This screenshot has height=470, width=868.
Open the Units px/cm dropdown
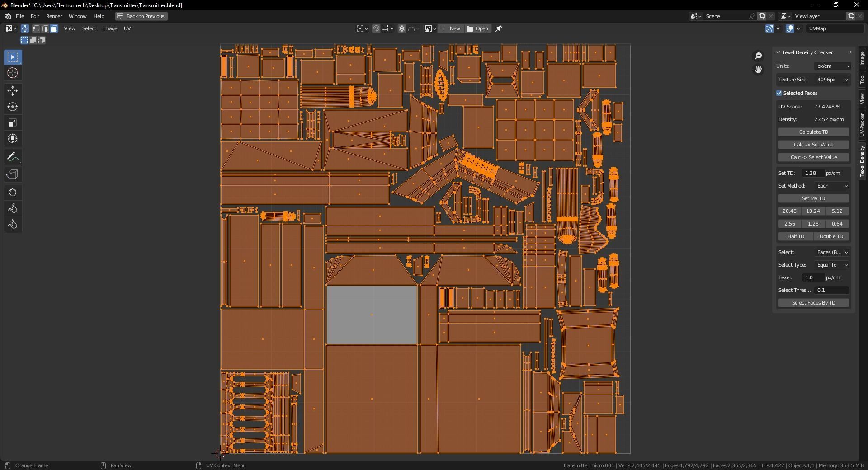(833, 66)
